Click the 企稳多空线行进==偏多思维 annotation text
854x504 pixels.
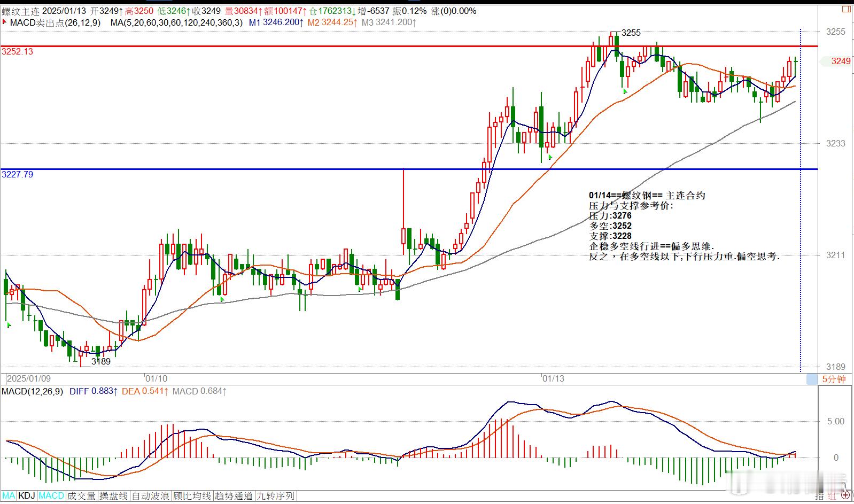651,246
